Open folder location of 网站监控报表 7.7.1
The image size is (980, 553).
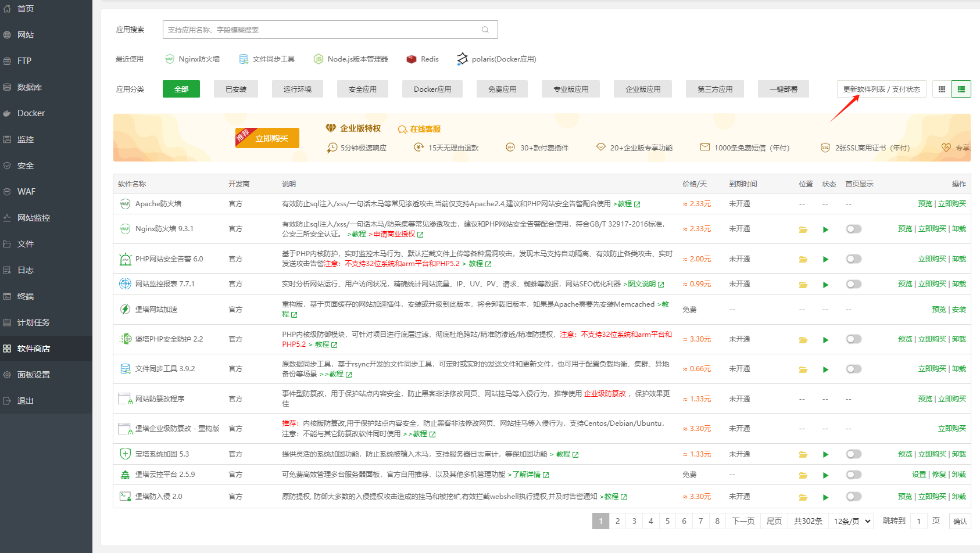(803, 285)
